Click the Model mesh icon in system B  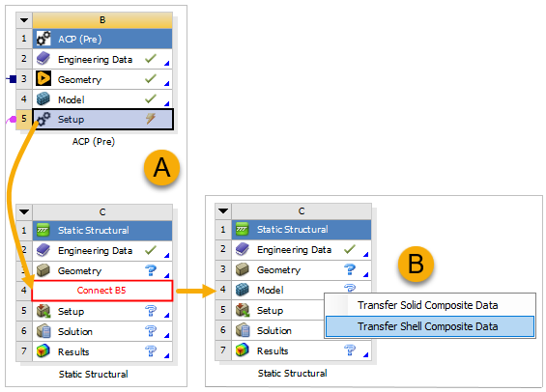pos(43,99)
